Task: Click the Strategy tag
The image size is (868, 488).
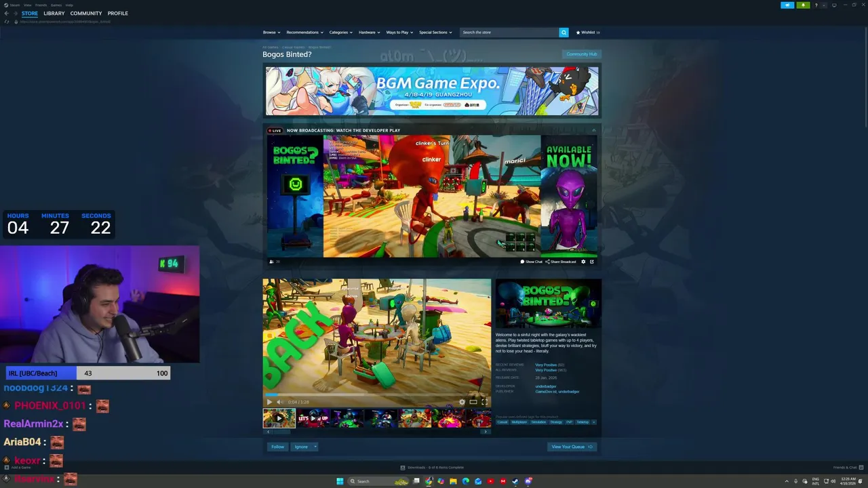Action: tap(556, 422)
